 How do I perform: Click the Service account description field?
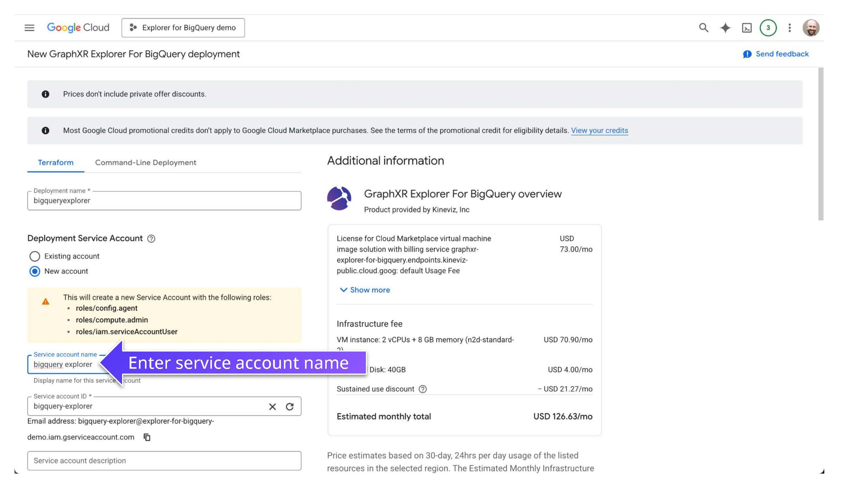pyautogui.click(x=164, y=461)
